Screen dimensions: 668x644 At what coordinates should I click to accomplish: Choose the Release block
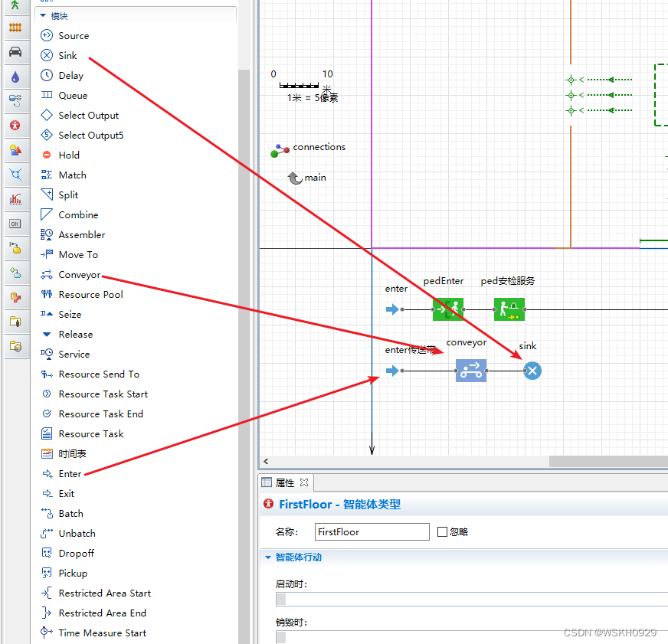pos(67,335)
